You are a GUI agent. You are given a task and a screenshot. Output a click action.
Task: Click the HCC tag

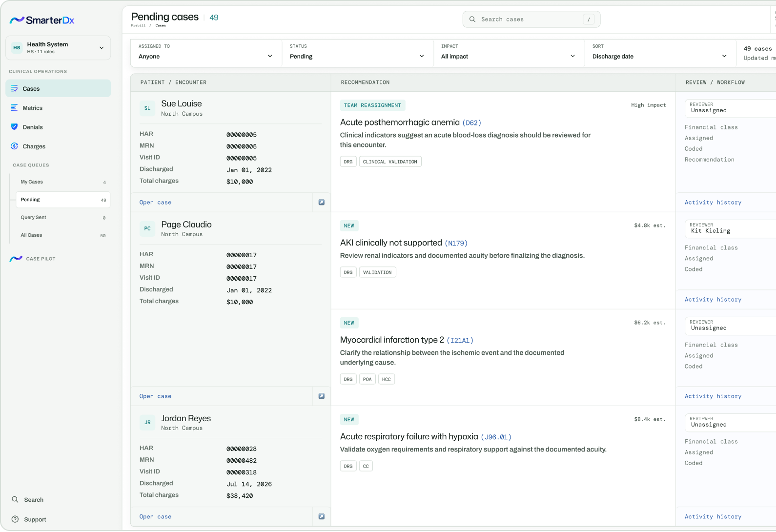coord(387,379)
